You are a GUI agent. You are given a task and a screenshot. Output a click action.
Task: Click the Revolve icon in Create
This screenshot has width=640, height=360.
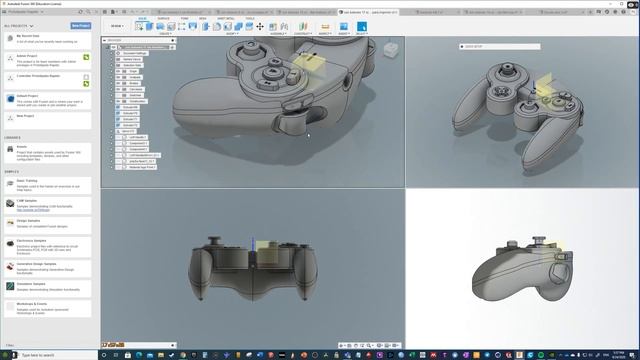click(x=160, y=27)
